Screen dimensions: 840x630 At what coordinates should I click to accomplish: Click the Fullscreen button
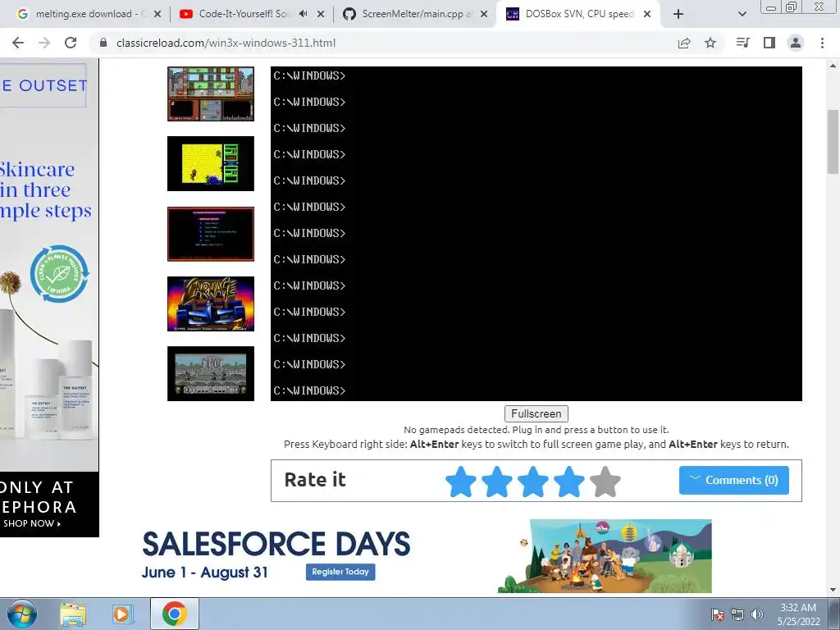[536, 413]
